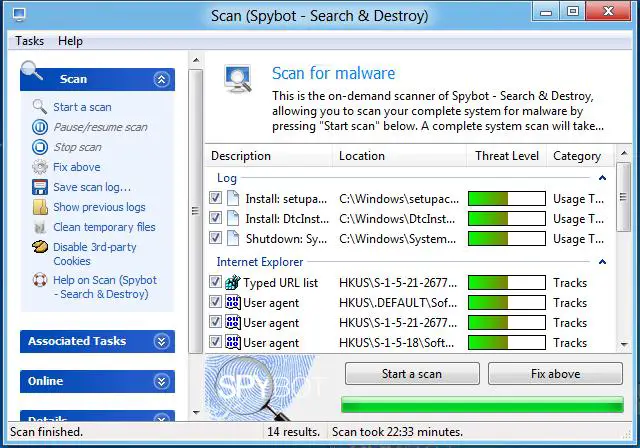Click the gear icon beside Fix above
This screenshot has width=640, height=448.
point(40,167)
